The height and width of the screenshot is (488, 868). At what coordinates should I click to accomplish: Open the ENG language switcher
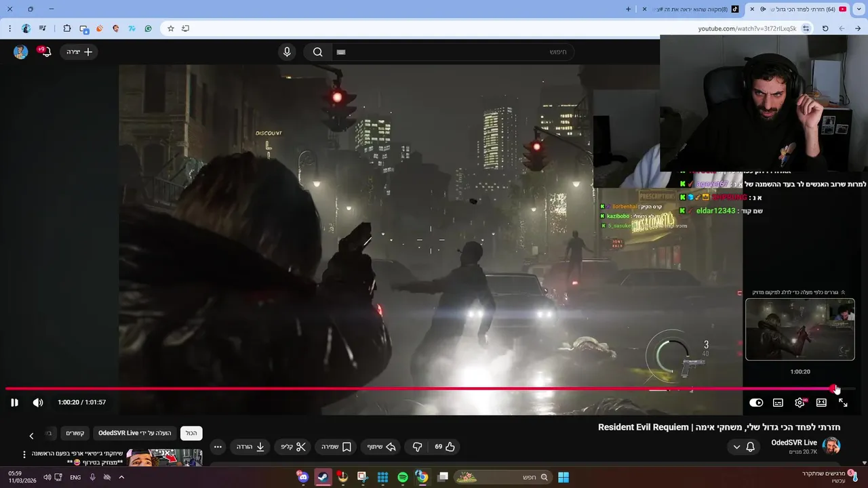(x=75, y=477)
